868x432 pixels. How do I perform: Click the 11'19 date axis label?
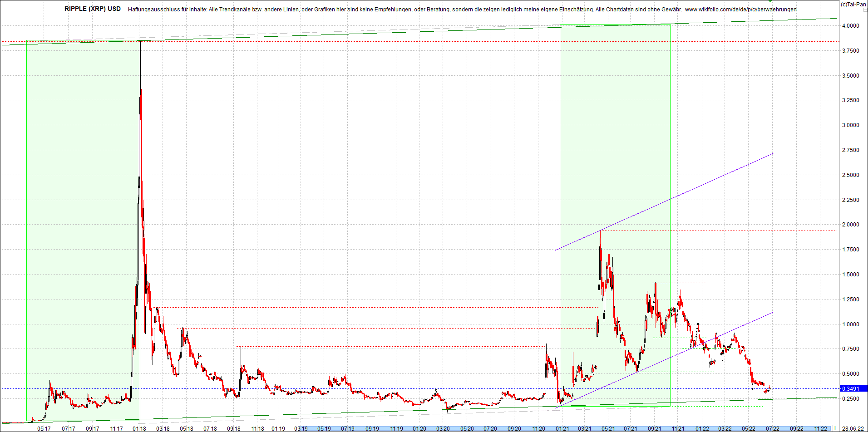click(x=396, y=428)
